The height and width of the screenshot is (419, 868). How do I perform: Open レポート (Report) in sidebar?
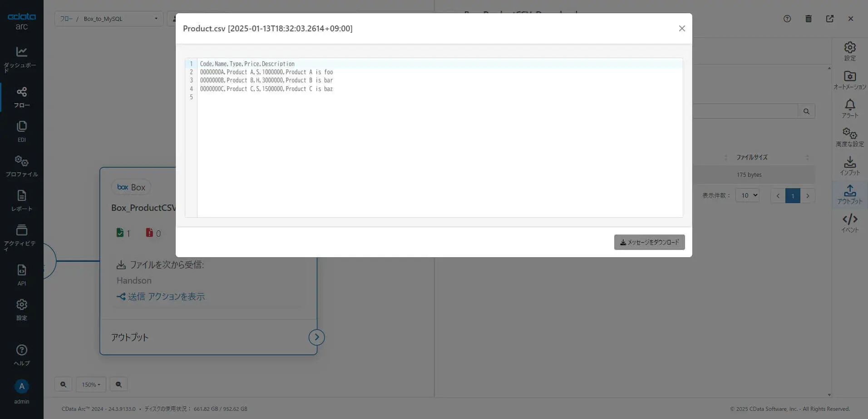pos(21,201)
